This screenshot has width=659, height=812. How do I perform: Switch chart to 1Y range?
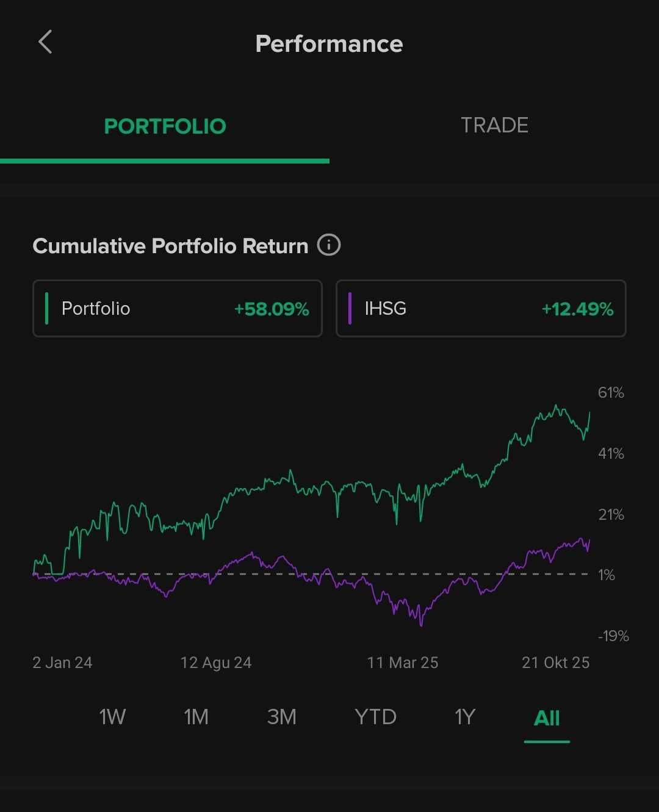click(465, 717)
